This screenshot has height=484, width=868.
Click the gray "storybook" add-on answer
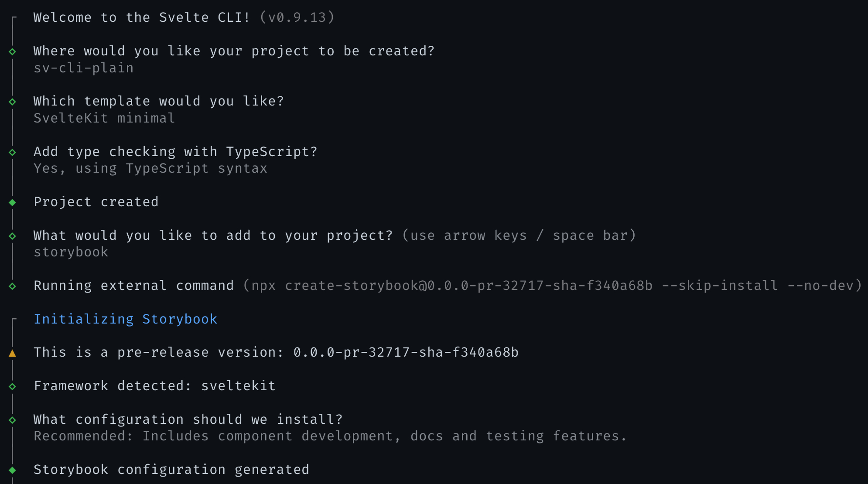tap(71, 252)
